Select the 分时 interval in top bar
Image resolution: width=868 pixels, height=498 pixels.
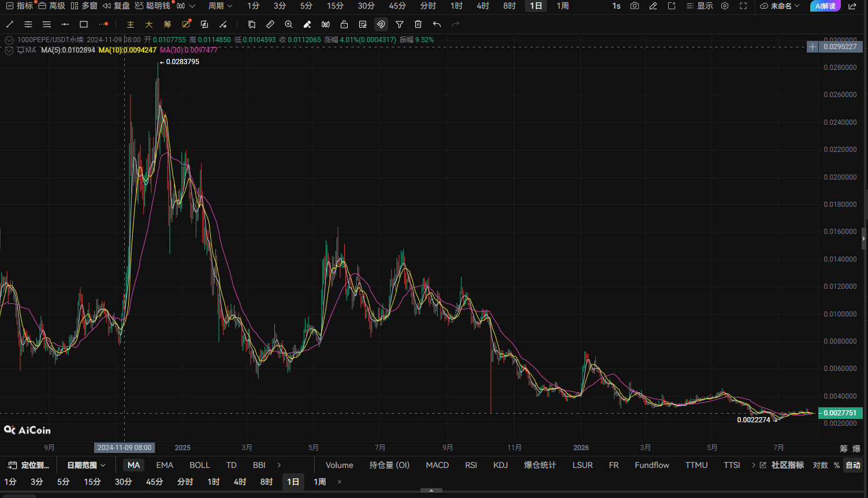[428, 6]
